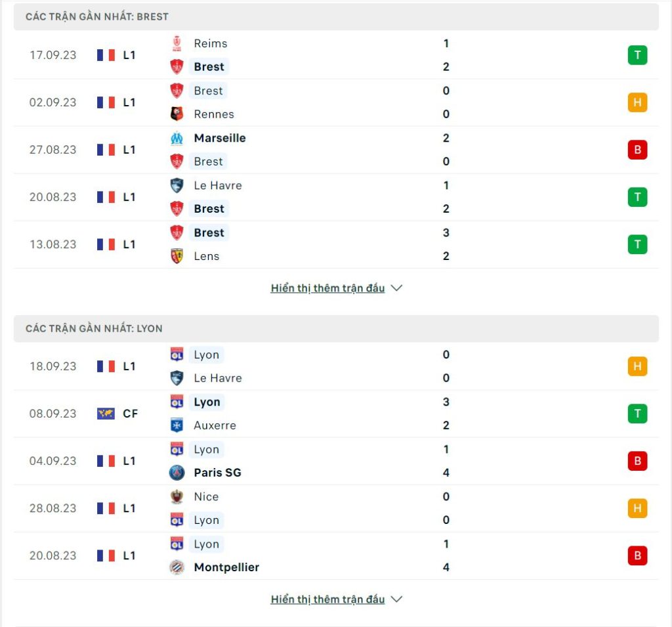Open 'Hiển thị thêm trận đấu' link under Brest
Viewport: 672px width, 627px height.
pos(328,288)
